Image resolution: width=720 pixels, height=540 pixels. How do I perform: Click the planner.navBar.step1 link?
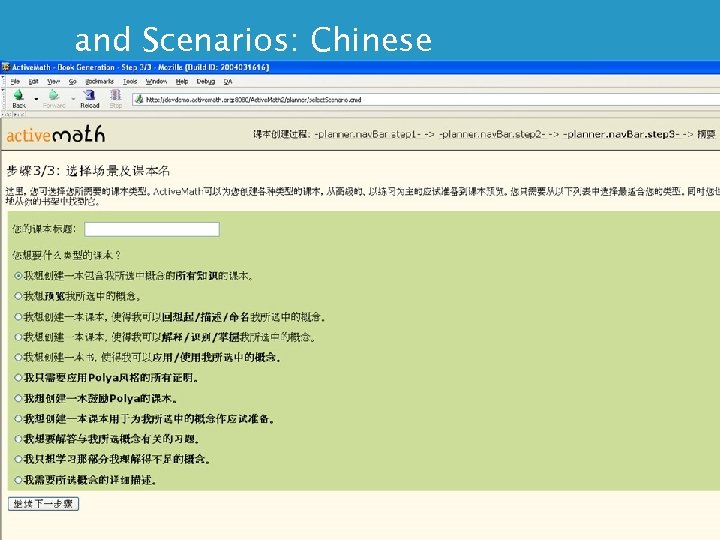(x=367, y=134)
